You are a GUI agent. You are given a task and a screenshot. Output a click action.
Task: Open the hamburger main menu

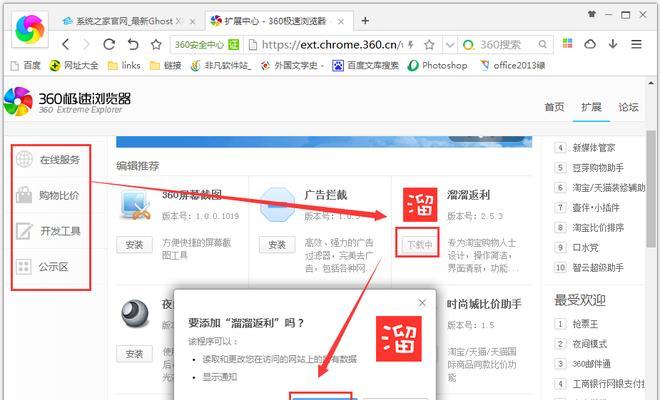(x=636, y=44)
